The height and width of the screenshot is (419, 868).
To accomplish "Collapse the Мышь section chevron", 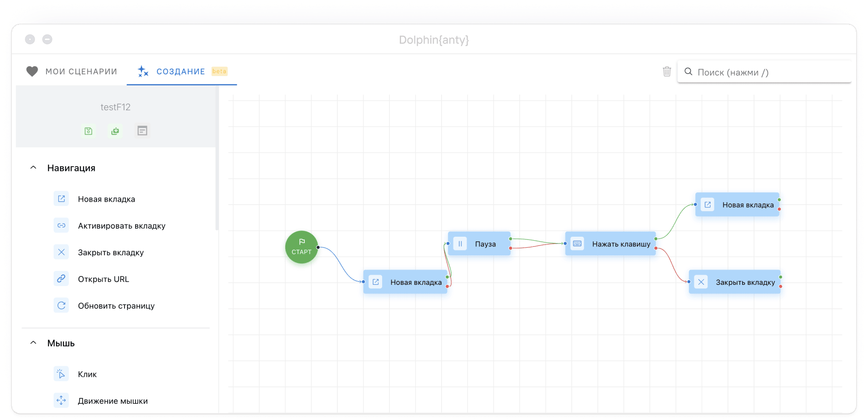I will (33, 343).
